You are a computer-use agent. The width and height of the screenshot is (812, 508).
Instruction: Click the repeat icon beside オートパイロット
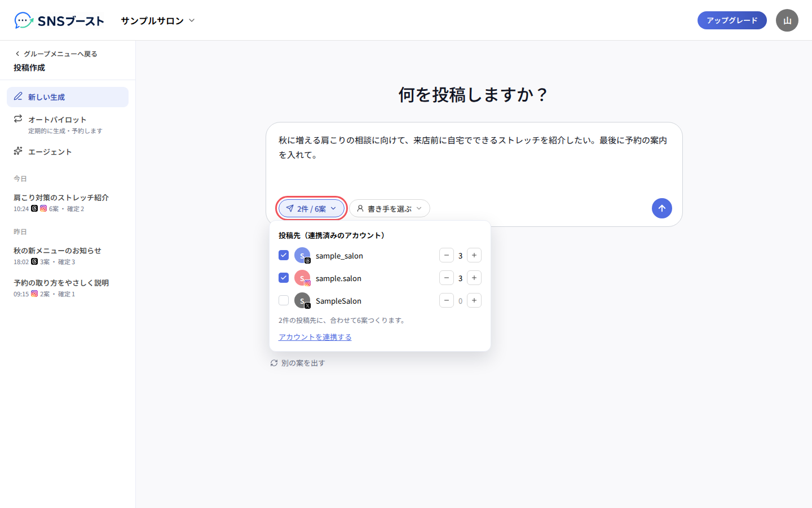tap(18, 119)
